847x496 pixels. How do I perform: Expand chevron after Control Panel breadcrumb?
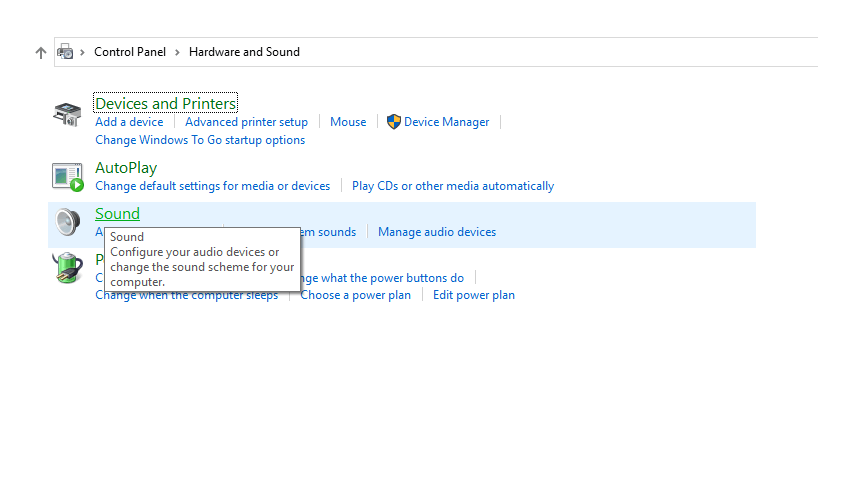[x=177, y=52]
